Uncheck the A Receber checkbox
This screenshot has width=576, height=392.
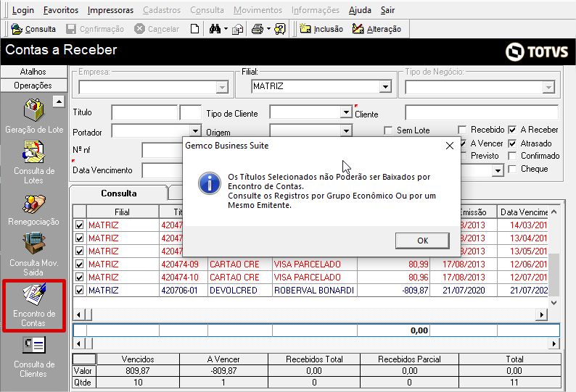point(512,130)
